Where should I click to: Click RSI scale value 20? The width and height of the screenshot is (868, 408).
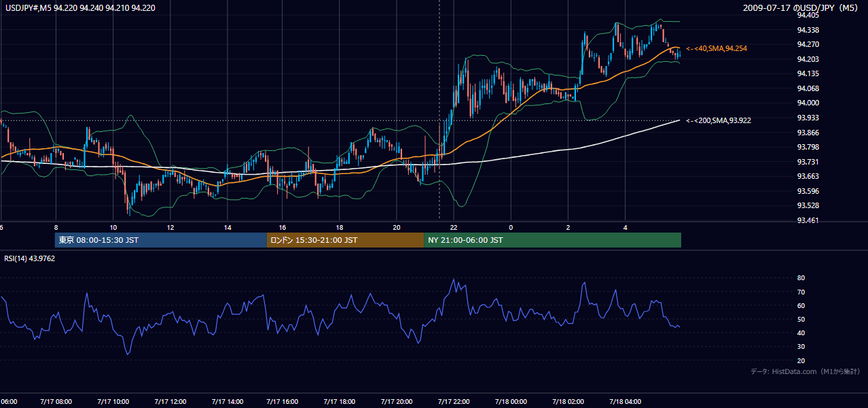[x=801, y=360]
